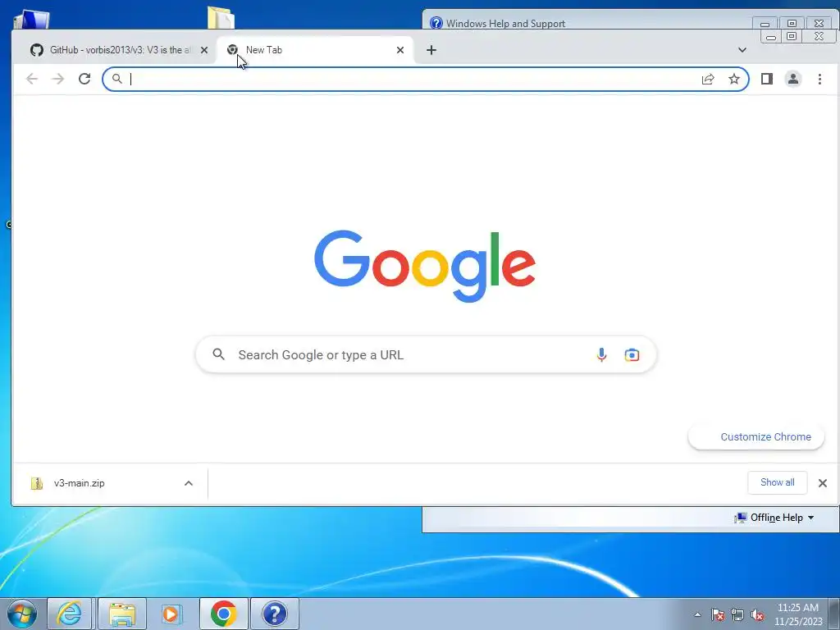840x630 pixels.
Task: Click the magnifier icon in the address bar
Action: point(116,79)
